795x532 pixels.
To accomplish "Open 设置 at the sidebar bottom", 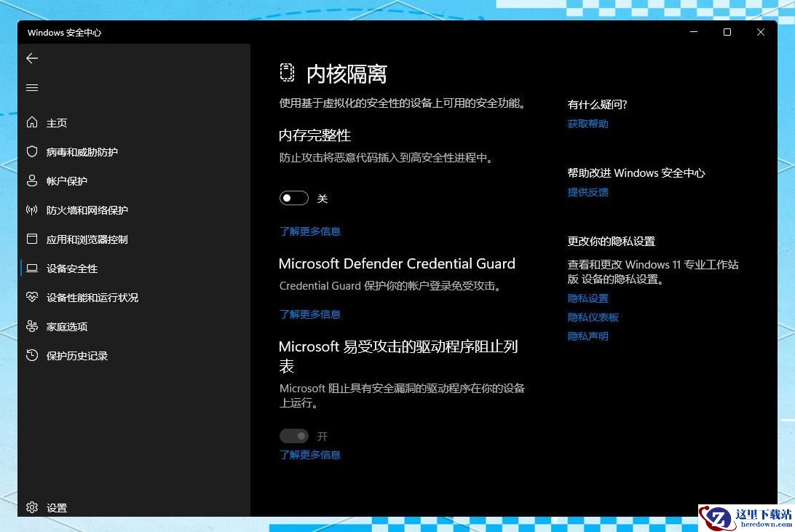I will 56,508.
